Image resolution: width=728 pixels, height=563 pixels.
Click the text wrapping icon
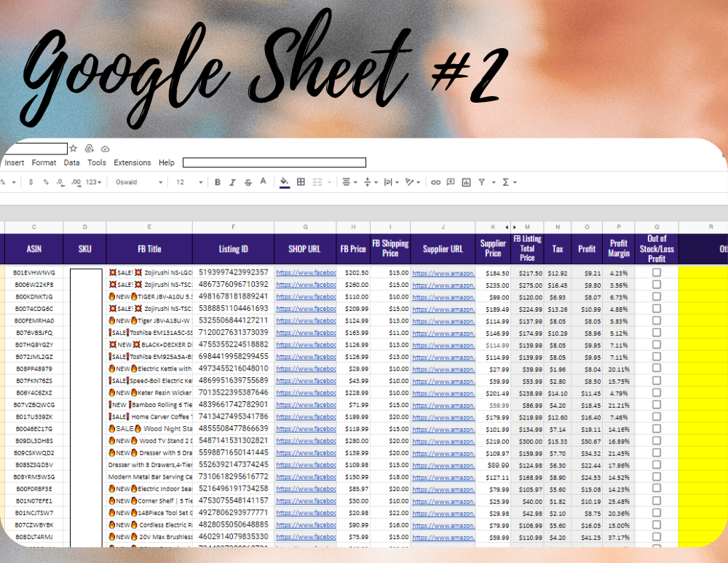[x=388, y=182]
